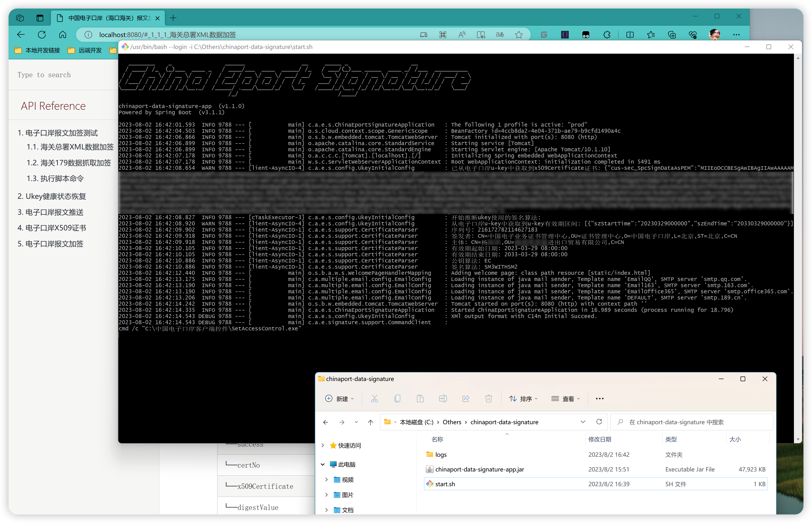Open the 新建 dropdown in File Explorer
Viewport: 812px width, 523px height.
tap(340, 399)
